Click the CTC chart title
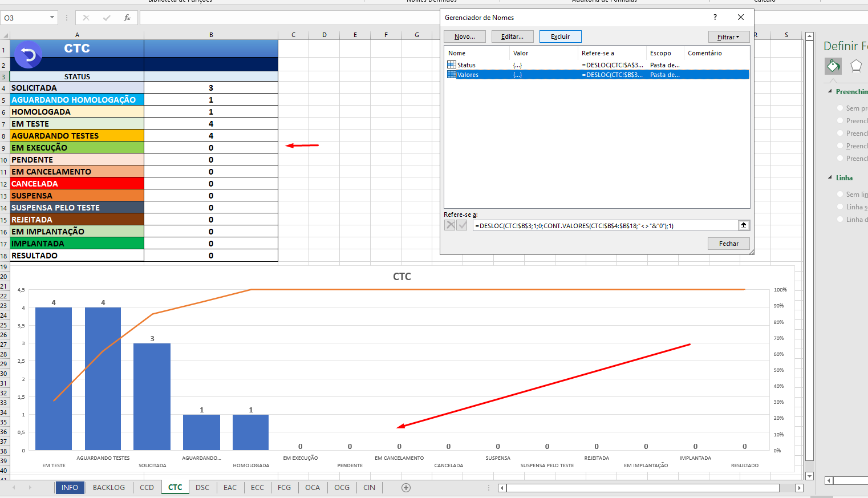The width and height of the screenshot is (868, 498). point(402,276)
